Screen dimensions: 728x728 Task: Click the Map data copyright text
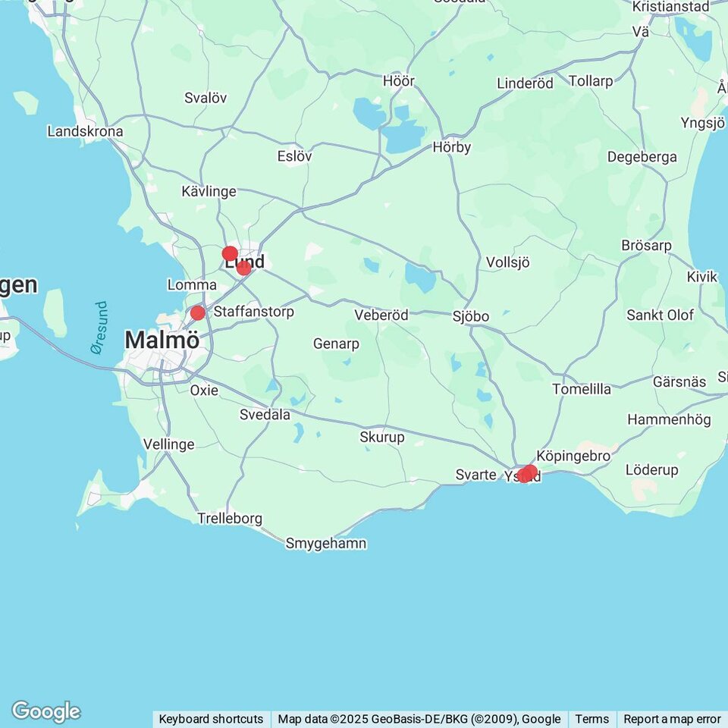click(419, 719)
